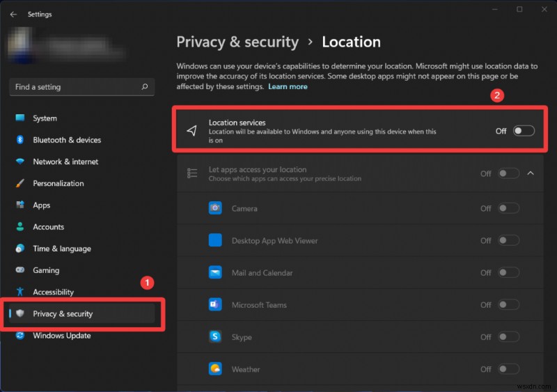The image size is (557, 392).
Task: Click the Personalization paintbrush icon
Action: tap(20, 183)
